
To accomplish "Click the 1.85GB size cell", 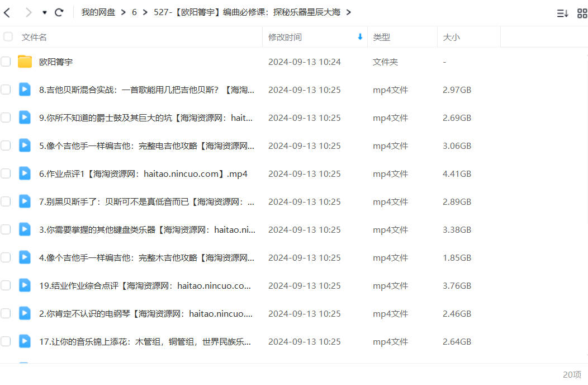I will pos(457,258).
